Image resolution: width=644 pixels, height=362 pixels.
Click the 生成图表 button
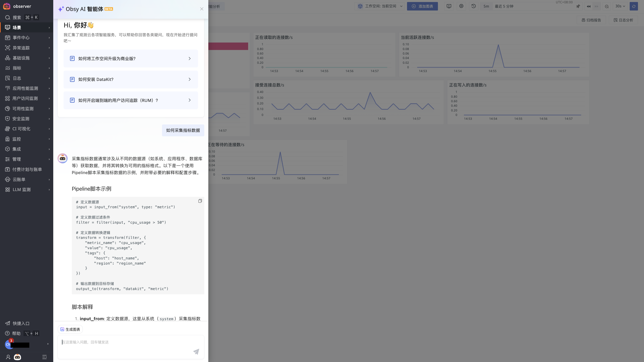pos(70,329)
